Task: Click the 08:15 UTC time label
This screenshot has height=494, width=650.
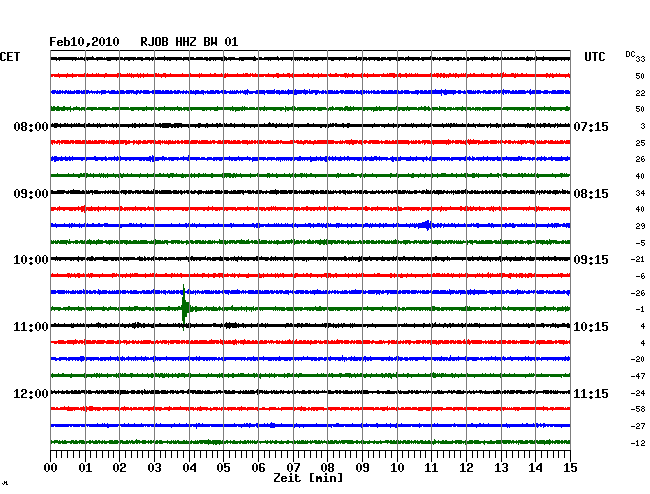Action: click(x=591, y=194)
